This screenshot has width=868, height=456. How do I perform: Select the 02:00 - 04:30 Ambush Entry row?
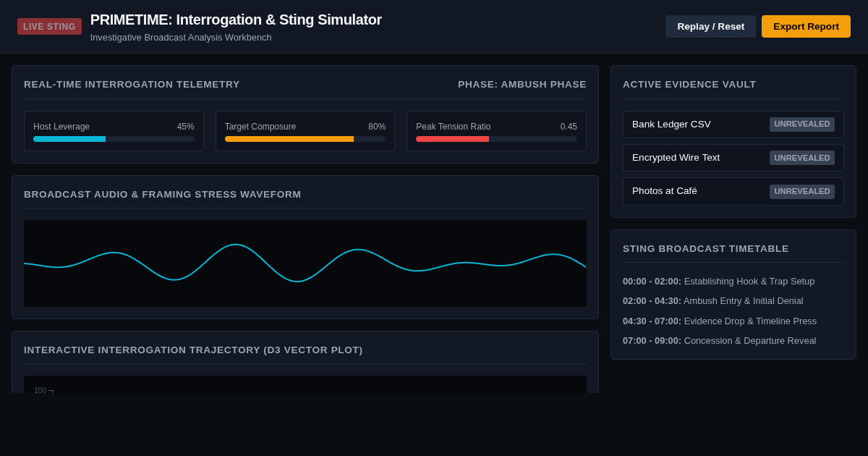712,301
